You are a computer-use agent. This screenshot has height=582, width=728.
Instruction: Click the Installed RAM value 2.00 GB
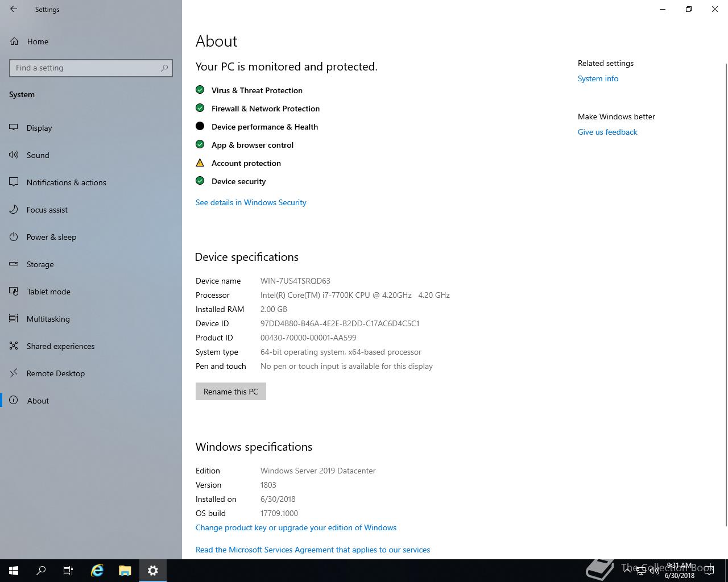click(274, 309)
